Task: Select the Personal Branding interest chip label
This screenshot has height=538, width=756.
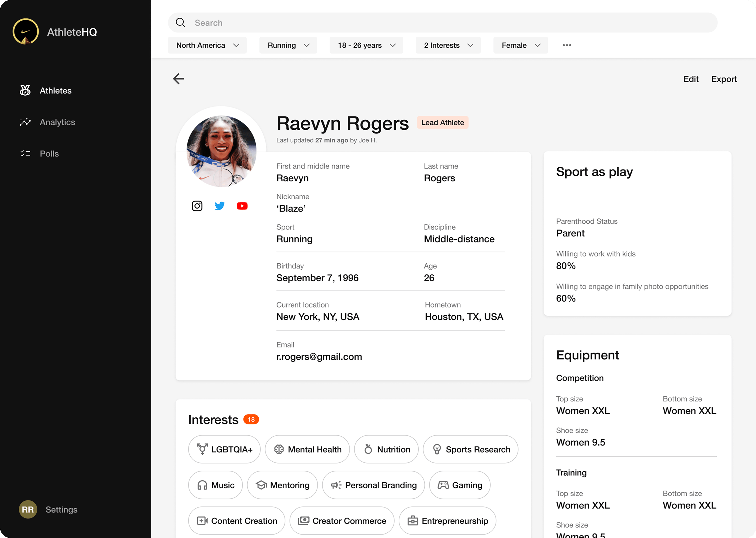Action: tap(381, 485)
